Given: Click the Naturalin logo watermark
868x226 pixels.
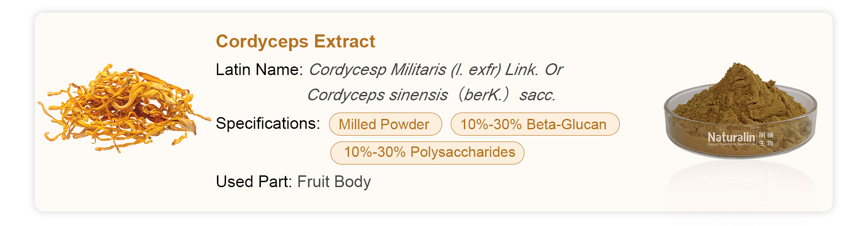Looking at the screenshot, I should 731,137.
